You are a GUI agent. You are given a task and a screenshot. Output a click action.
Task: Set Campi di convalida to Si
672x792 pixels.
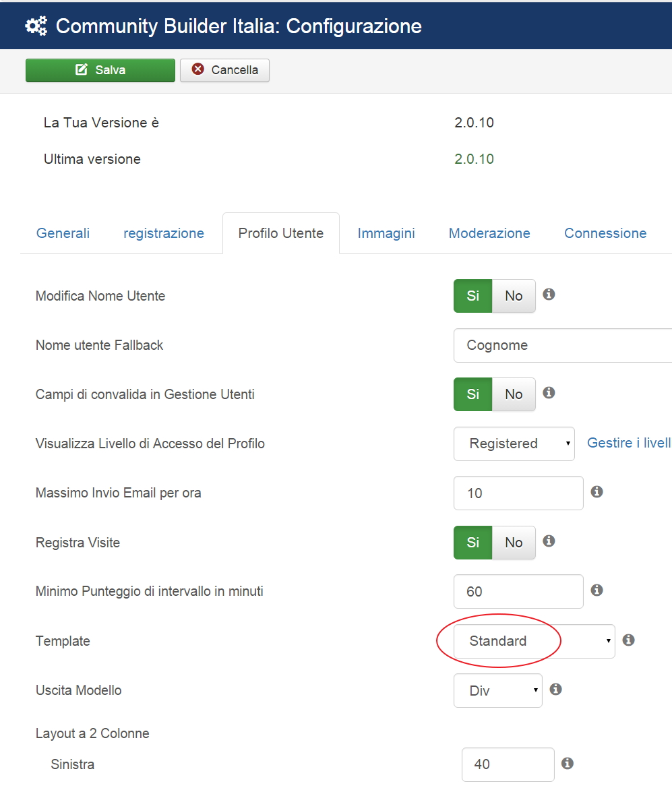473,394
